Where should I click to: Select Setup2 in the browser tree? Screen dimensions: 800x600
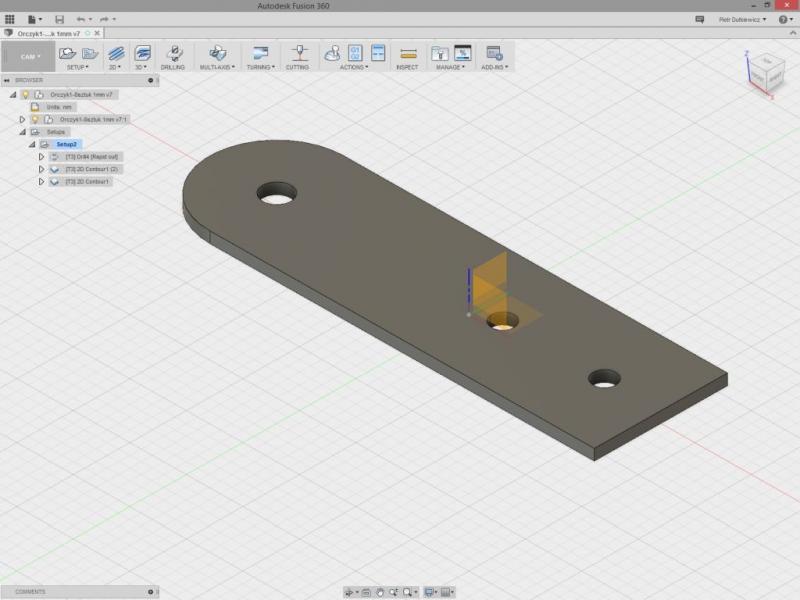[66, 144]
